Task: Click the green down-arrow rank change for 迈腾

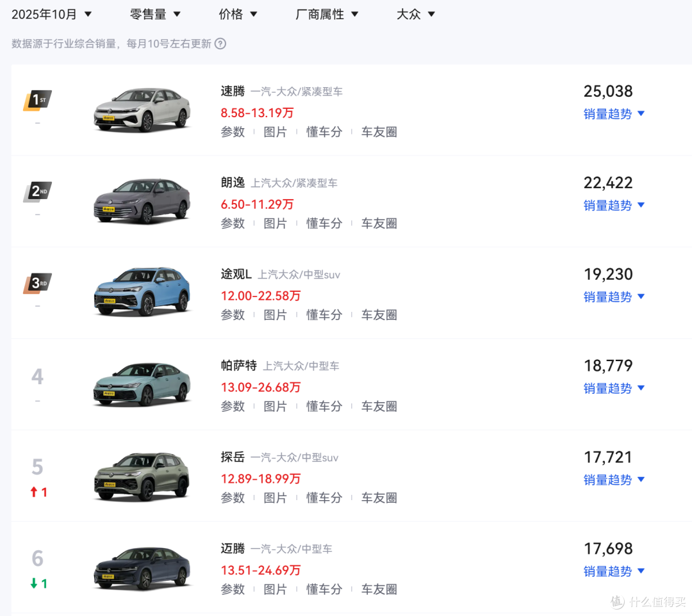Action: (x=38, y=583)
